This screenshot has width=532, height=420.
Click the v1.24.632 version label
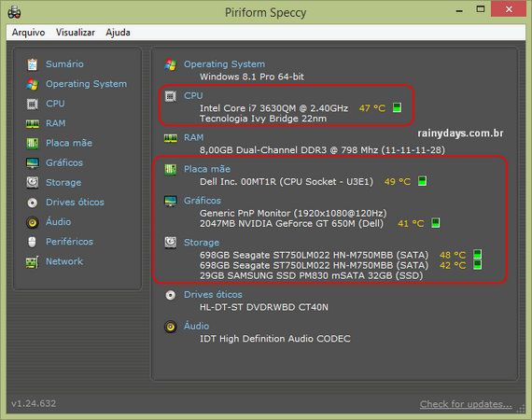pos(34,404)
